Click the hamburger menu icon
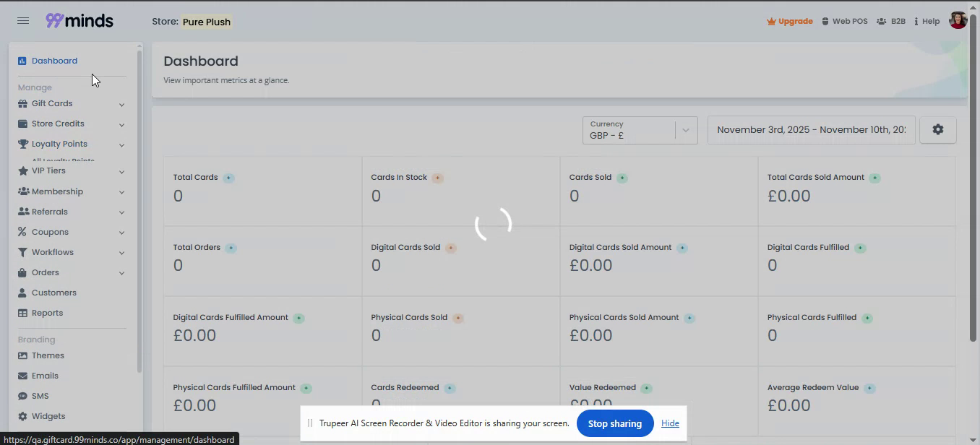 tap(23, 21)
